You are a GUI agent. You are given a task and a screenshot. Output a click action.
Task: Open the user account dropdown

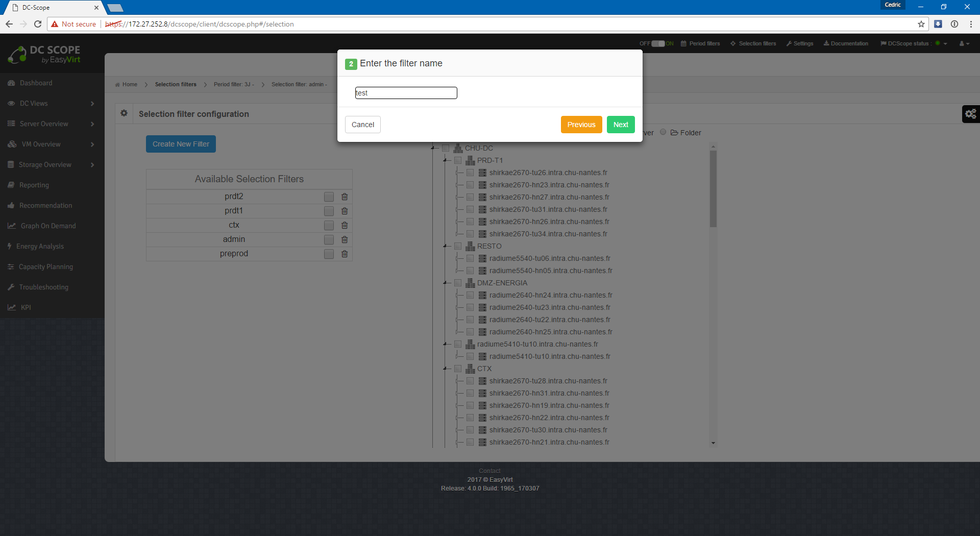pyautogui.click(x=964, y=43)
